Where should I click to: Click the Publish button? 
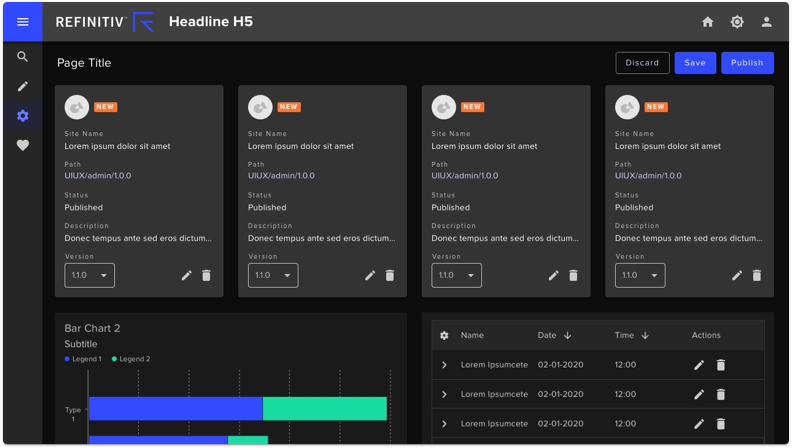[x=747, y=63]
